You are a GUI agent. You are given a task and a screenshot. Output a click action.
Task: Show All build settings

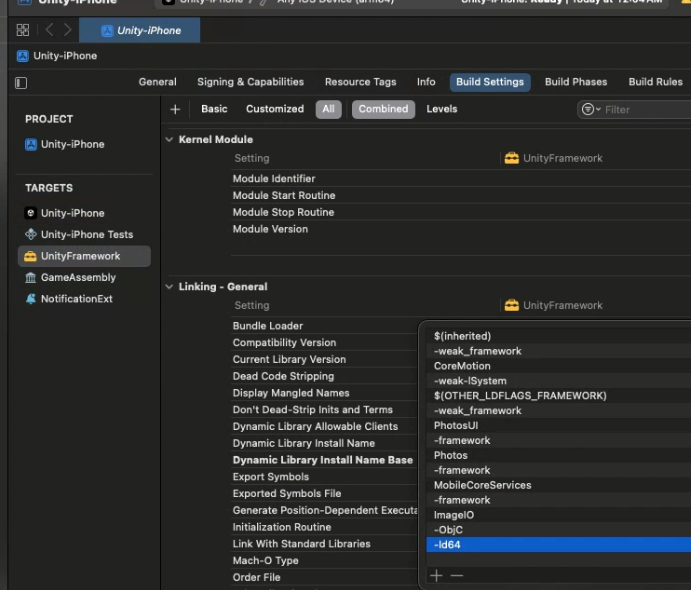[x=328, y=109]
